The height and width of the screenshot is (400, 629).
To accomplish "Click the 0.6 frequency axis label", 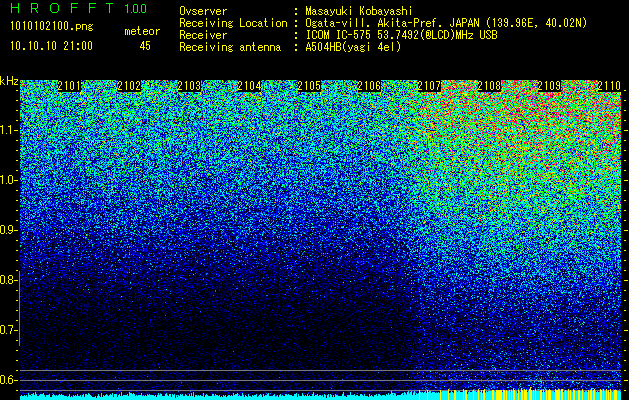I will pyautogui.click(x=7, y=380).
